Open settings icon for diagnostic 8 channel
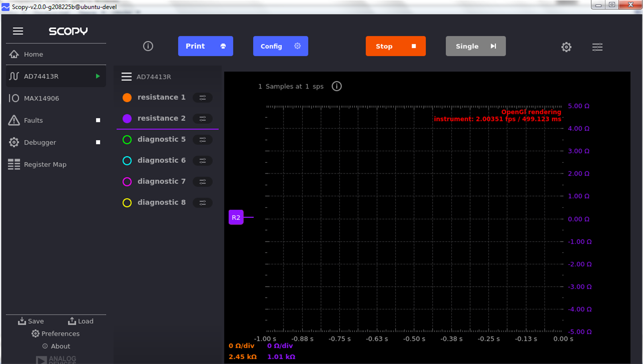 203,203
